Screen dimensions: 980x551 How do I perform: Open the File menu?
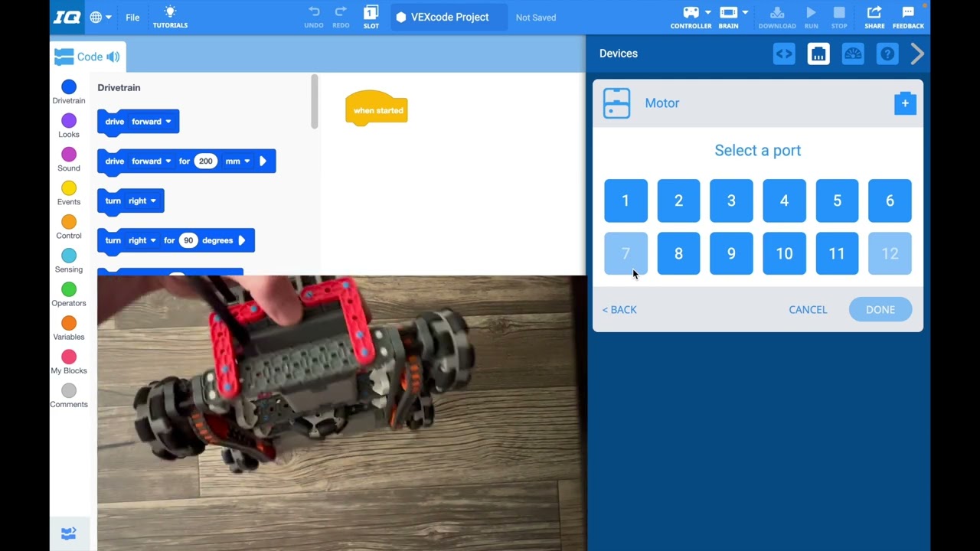point(132,17)
